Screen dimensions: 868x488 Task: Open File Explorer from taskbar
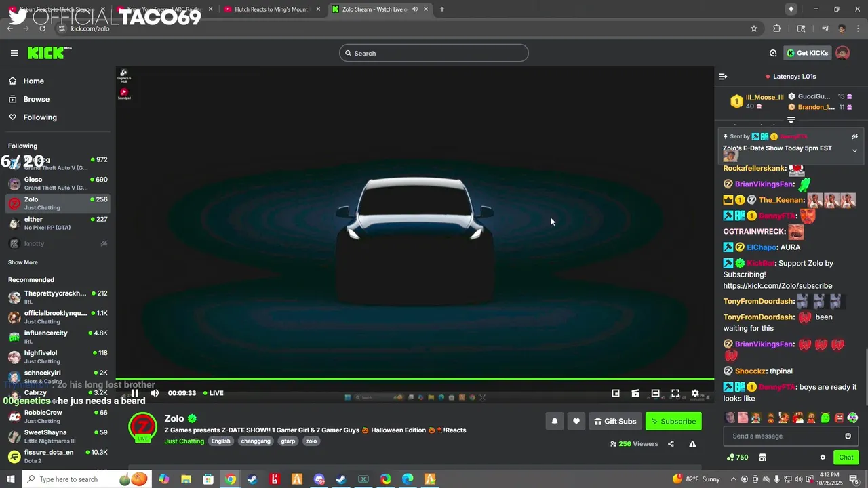click(186, 479)
